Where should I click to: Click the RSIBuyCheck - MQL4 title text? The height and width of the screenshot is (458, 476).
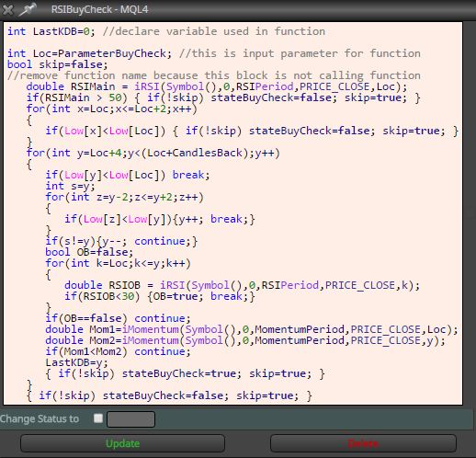(x=99, y=9)
